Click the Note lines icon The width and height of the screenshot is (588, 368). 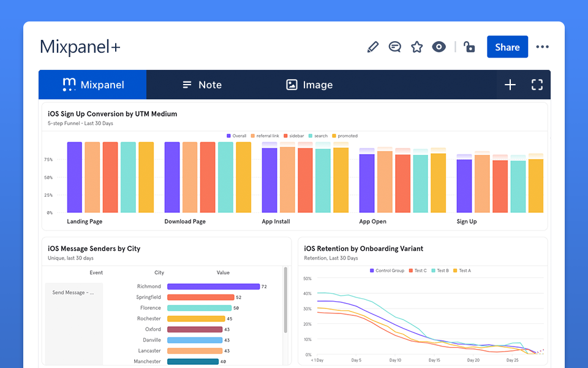coord(187,85)
